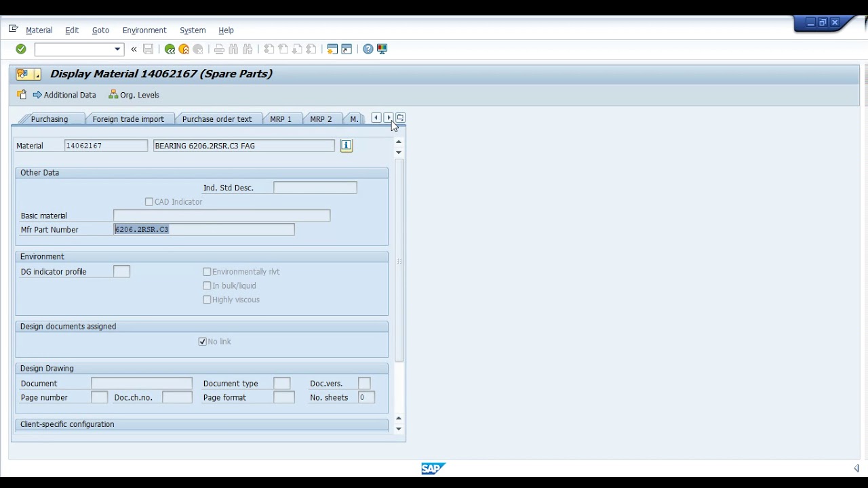Toggle the Environmentally rlvt checkbox
Image resolution: width=868 pixels, height=488 pixels.
[x=207, y=272]
